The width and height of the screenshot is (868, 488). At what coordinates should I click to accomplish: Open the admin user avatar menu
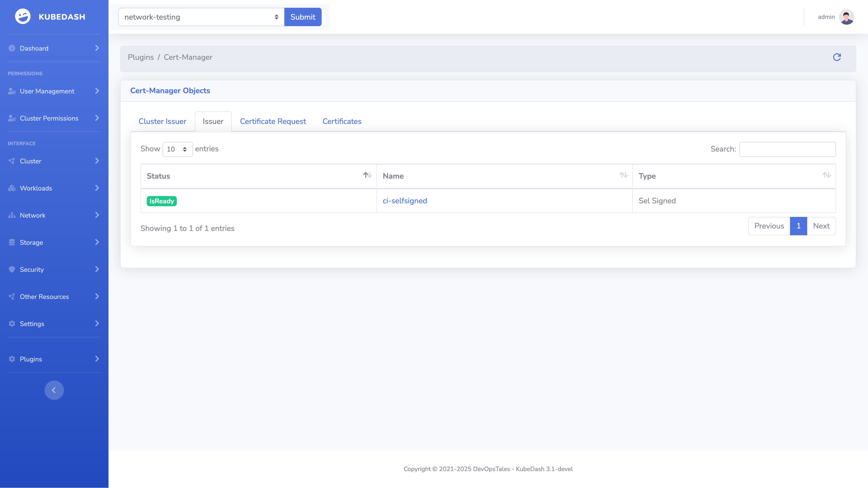(x=846, y=17)
